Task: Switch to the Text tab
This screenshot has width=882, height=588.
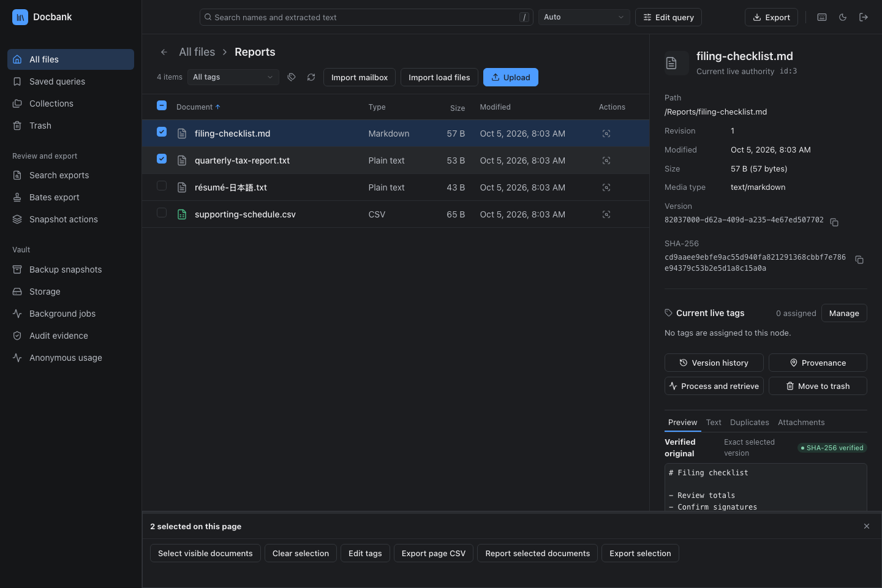Action: 714,423
